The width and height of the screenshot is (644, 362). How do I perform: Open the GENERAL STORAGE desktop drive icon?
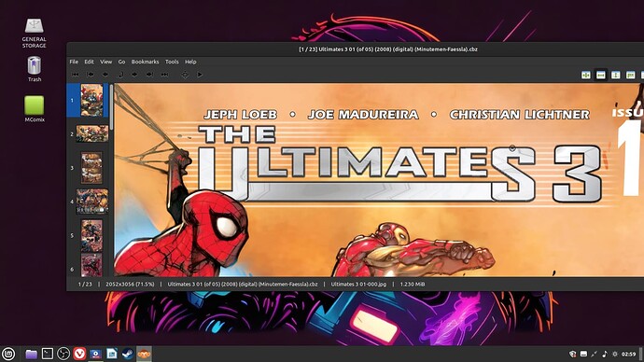pyautogui.click(x=35, y=33)
